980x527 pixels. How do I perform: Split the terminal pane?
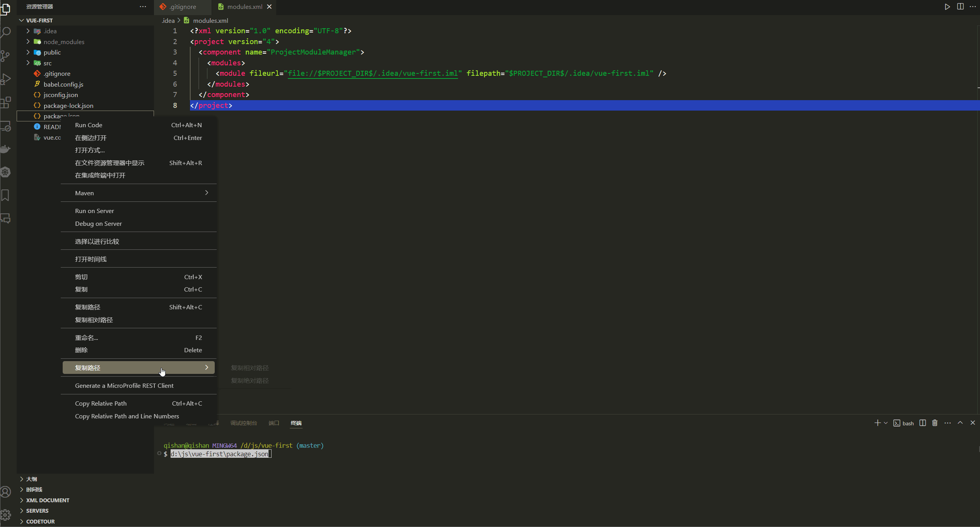pyautogui.click(x=923, y=423)
